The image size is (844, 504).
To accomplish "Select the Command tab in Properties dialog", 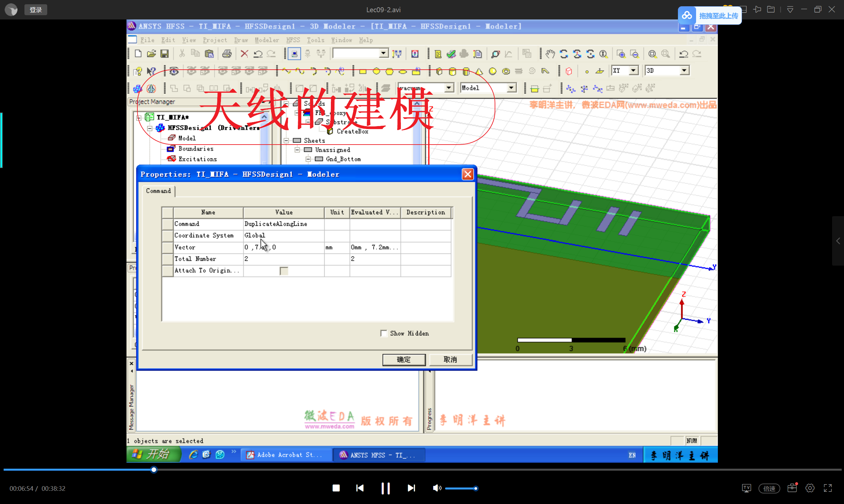I will click(158, 191).
